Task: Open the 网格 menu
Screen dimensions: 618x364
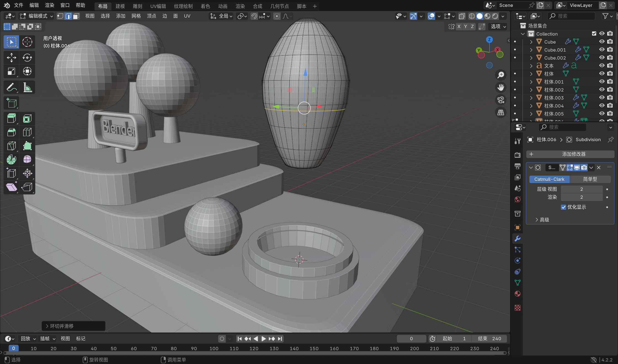Action: 136,16
